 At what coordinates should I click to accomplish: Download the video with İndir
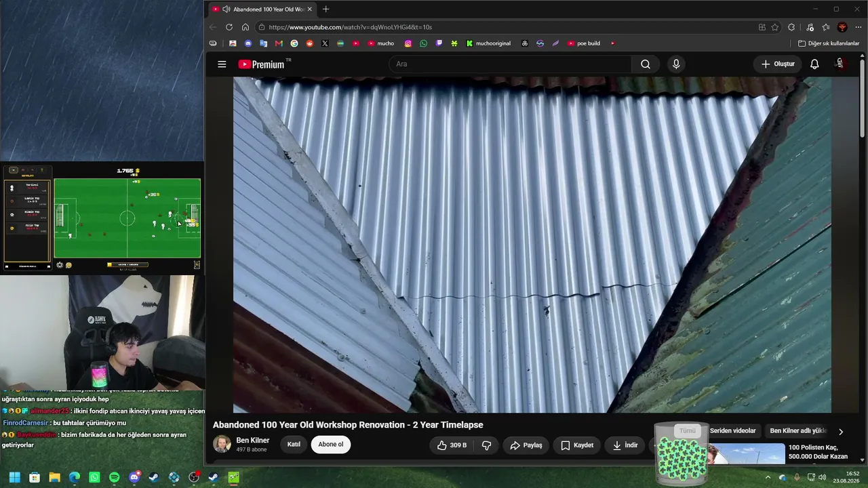625,445
